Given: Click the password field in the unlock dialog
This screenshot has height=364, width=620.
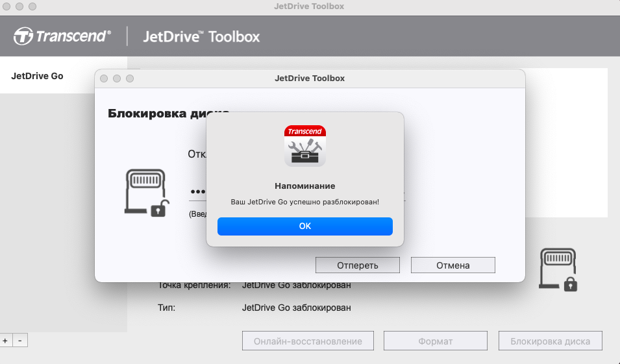Looking at the screenshot, I should point(297,192).
